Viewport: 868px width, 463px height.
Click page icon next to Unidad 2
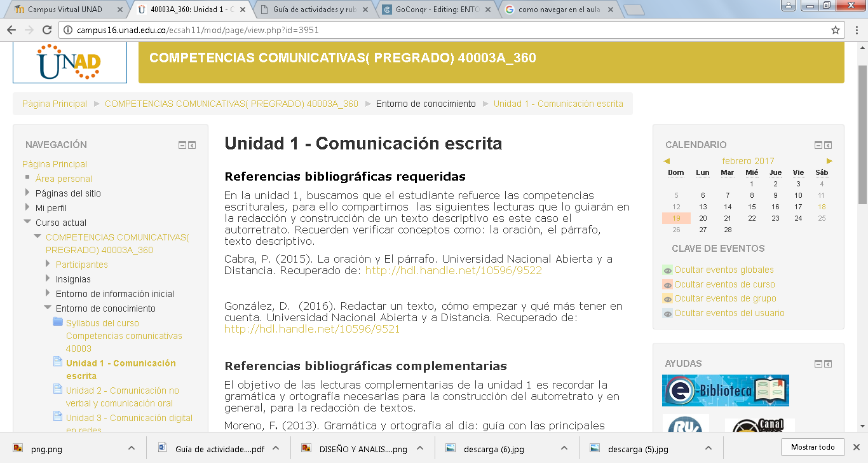click(57, 390)
